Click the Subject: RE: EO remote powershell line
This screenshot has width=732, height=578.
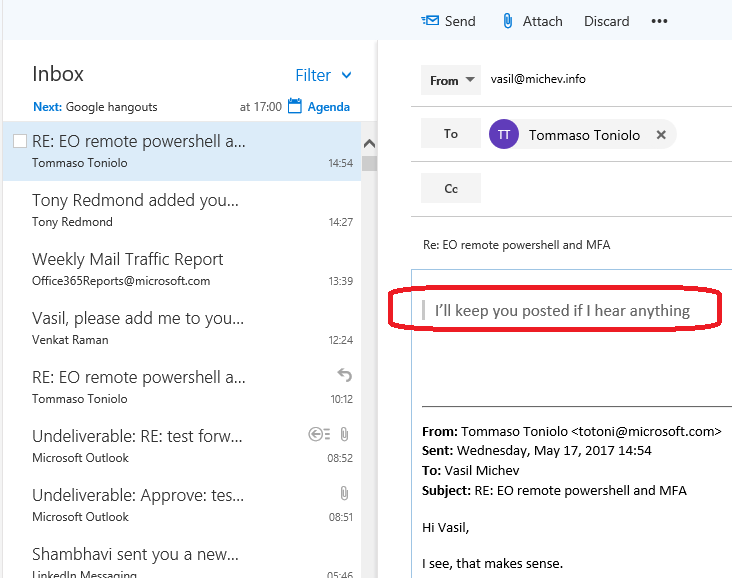pos(554,490)
